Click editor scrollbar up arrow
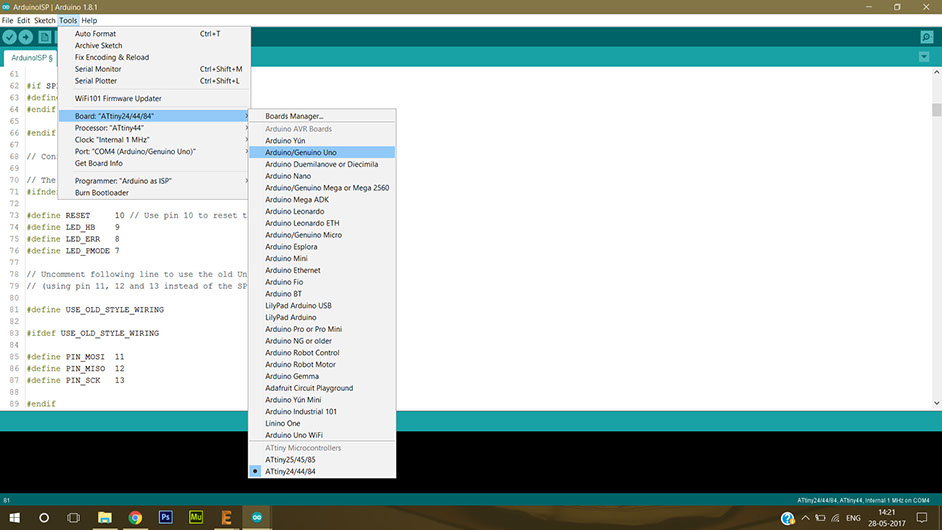 tap(937, 72)
